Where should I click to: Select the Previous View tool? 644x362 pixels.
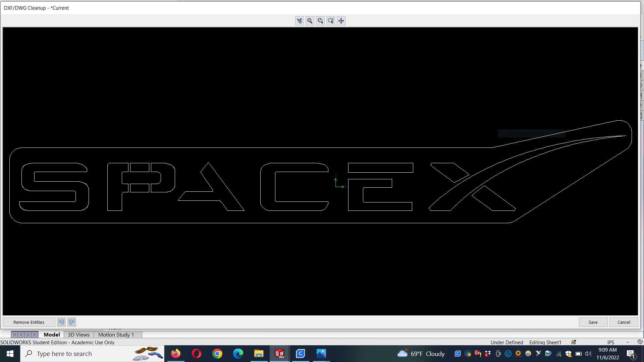(x=299, y=20)
